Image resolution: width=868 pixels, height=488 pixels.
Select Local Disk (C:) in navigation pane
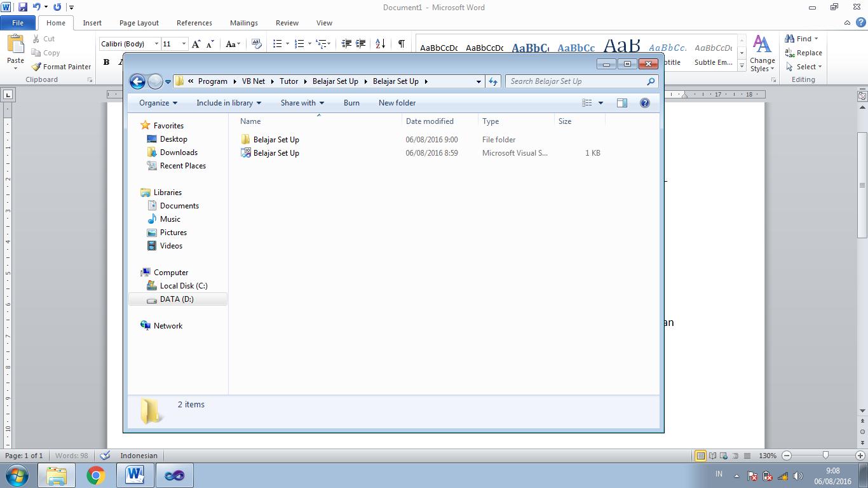(184, 286)
